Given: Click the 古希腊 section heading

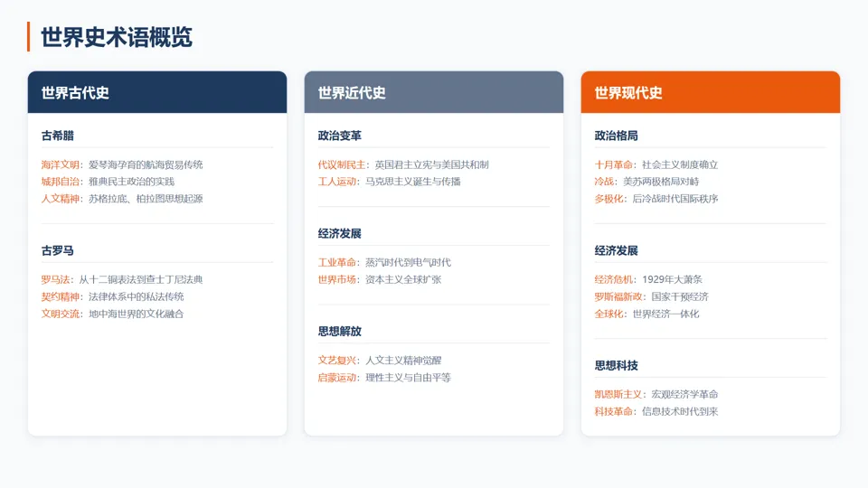Looking at the screenshot, I should pos(58,136).
